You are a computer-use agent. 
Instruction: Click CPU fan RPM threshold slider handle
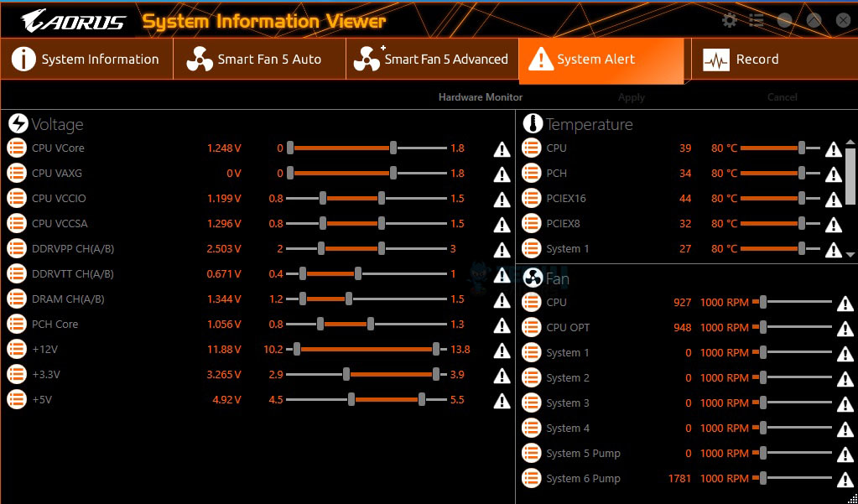pos(762,302)
